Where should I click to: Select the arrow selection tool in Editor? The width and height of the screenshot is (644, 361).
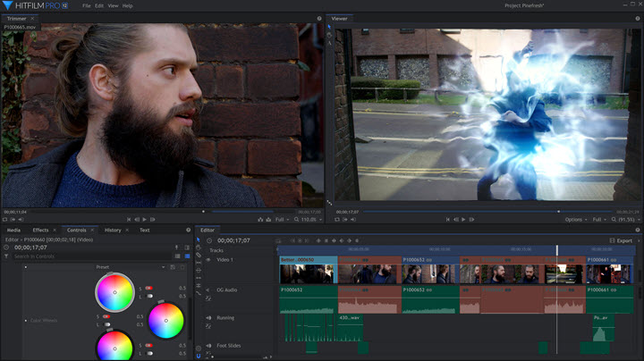[x=199, y=240]
